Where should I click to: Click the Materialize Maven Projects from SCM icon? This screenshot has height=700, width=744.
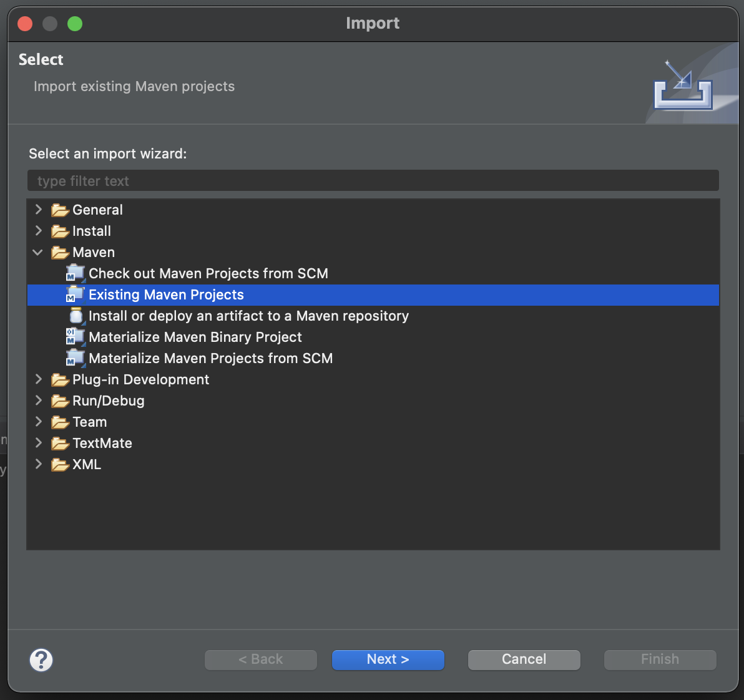coord(75,358)
